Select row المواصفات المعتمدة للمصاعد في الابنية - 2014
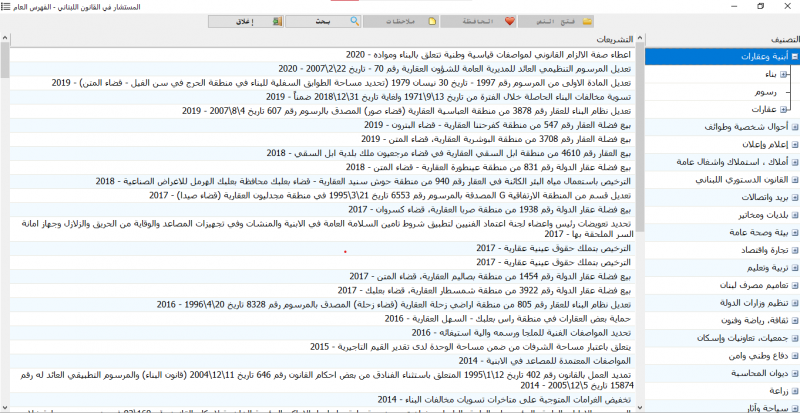 (323, 361)
